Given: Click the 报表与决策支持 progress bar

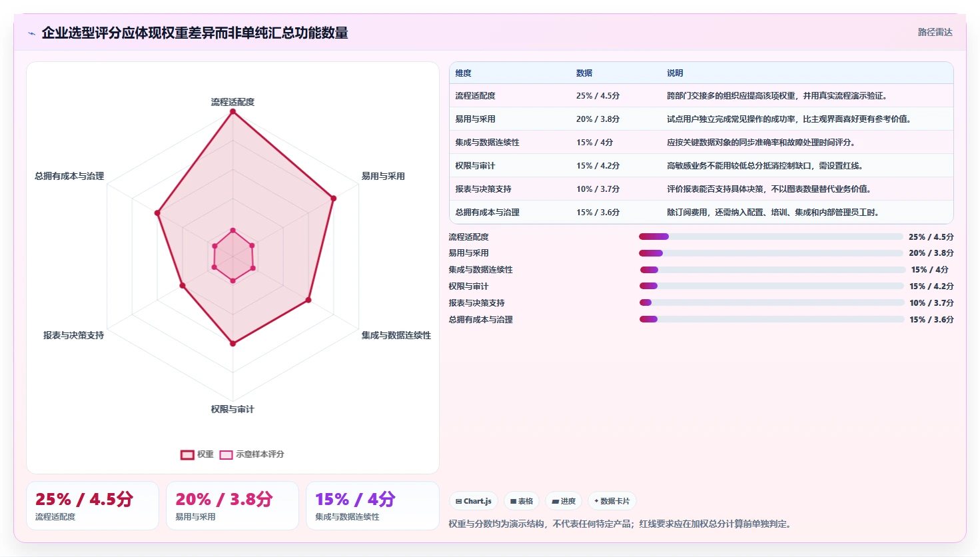Looking at the screenshot, I should tap(771, 302).
